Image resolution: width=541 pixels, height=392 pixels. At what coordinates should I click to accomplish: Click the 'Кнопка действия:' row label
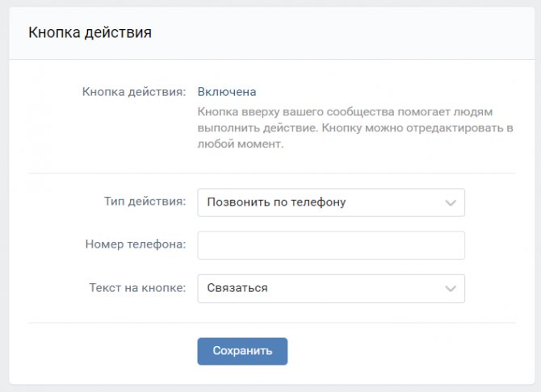pyautogui.click(x=134, y=92)
